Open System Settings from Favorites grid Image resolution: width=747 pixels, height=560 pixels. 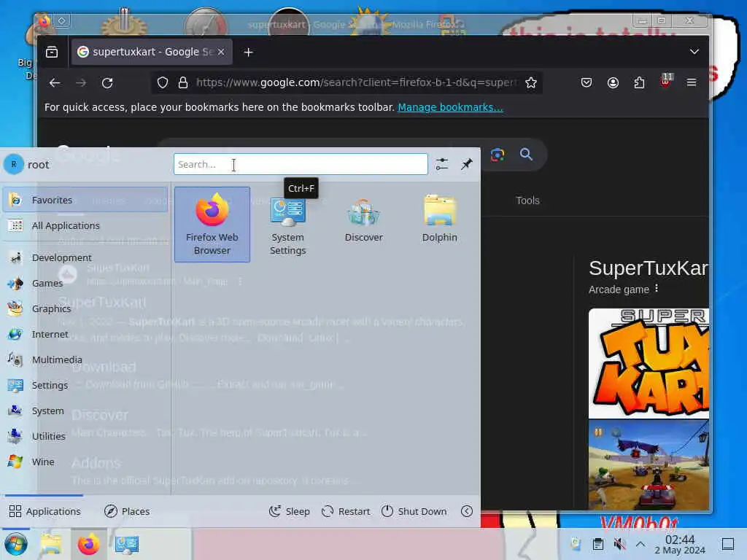[287, 225]
